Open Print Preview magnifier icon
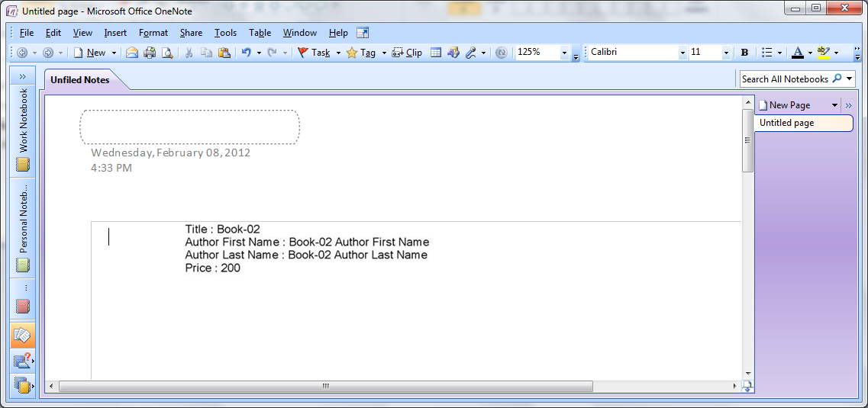868x408 pixels. click(167, 53)
